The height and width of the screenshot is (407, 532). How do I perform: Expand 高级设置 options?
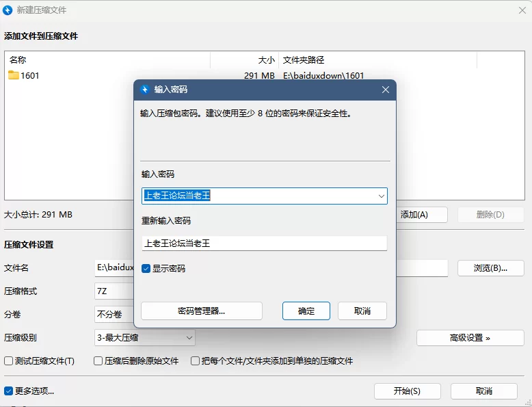click(470, 338)
